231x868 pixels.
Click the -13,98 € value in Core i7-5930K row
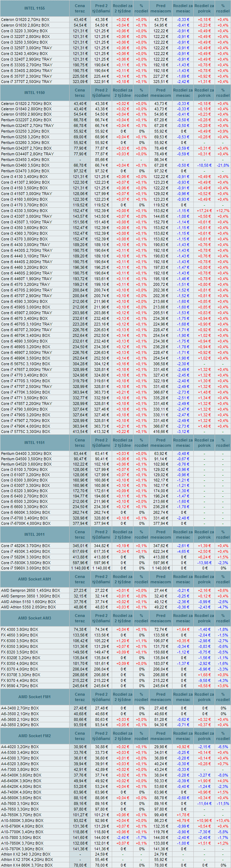coord(204,563)
